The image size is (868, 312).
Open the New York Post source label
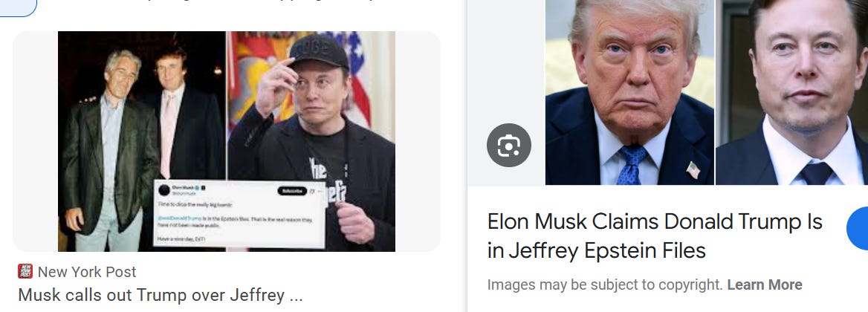tap(87, 272)
